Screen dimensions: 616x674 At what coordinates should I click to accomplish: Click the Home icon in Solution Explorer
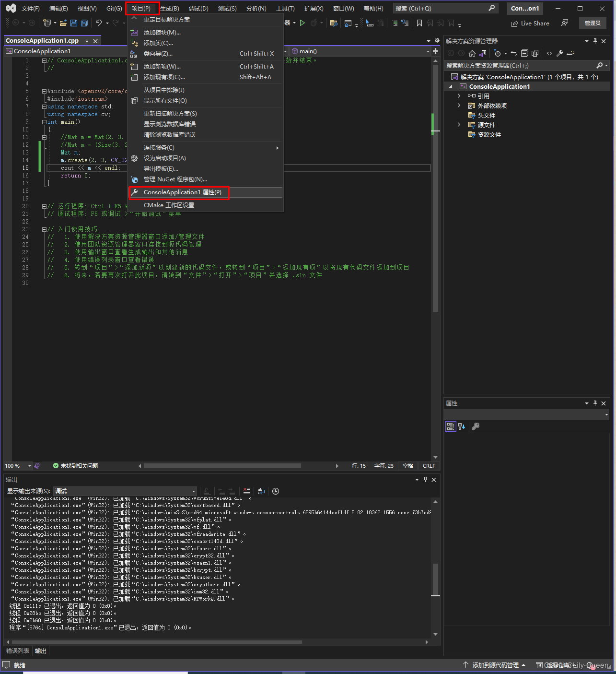point(472,53)
